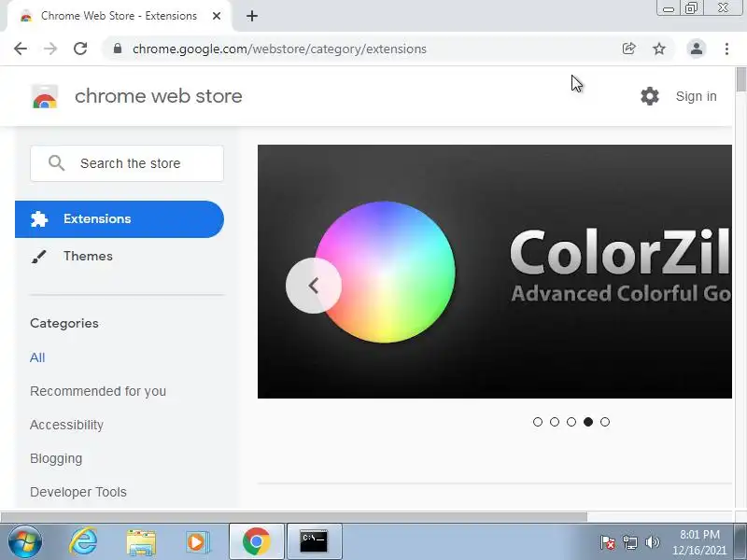
Task: Open the Action Center flag icon
Action: coord(608,542)
